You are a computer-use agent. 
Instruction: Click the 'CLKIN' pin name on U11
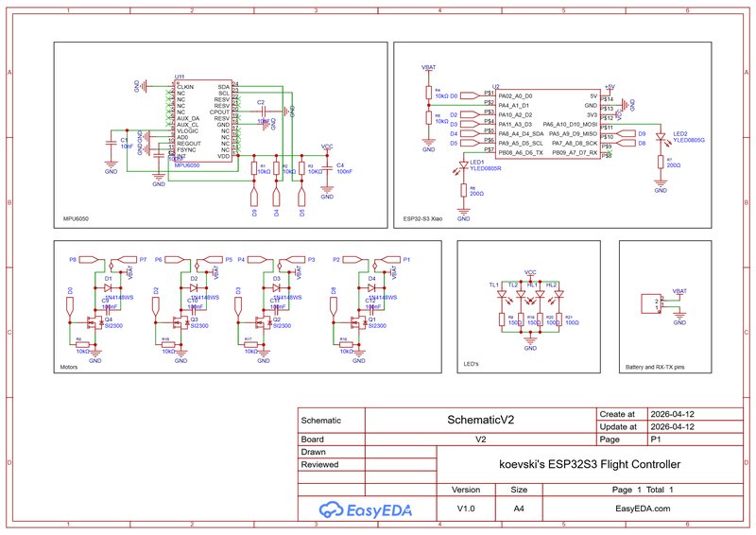click(x=185, y=87)
